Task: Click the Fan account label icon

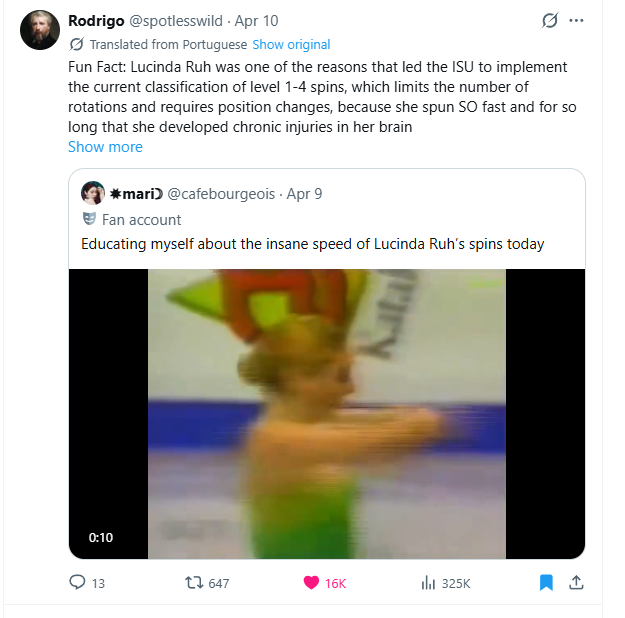Action: (x=89, y=219)
